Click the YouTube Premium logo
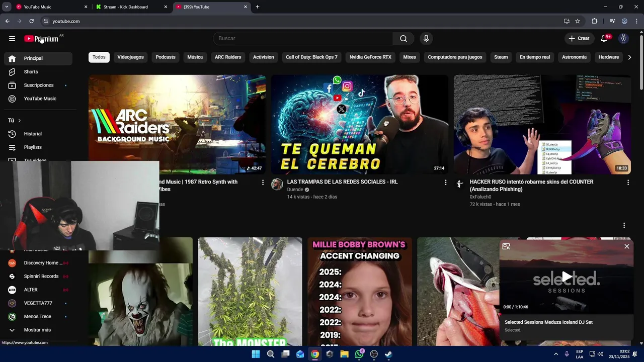Image resolution: width=644 pixels, height=362 pixels. 41,39
